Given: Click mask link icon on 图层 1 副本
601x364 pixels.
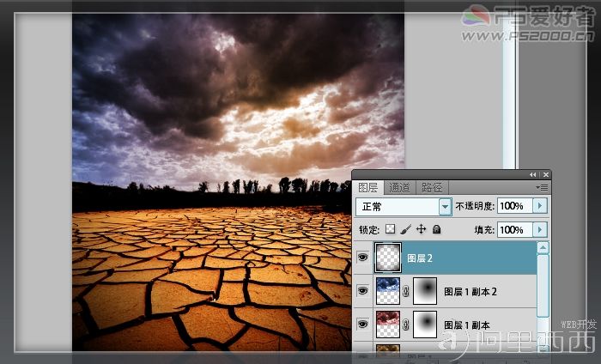Looking at the screenshot, I should (406, 325).
